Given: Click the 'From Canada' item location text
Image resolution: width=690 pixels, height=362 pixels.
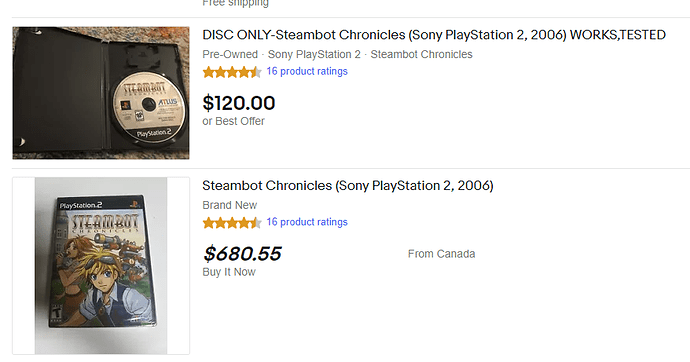Looking at the screenshot, I should [441, 254].
